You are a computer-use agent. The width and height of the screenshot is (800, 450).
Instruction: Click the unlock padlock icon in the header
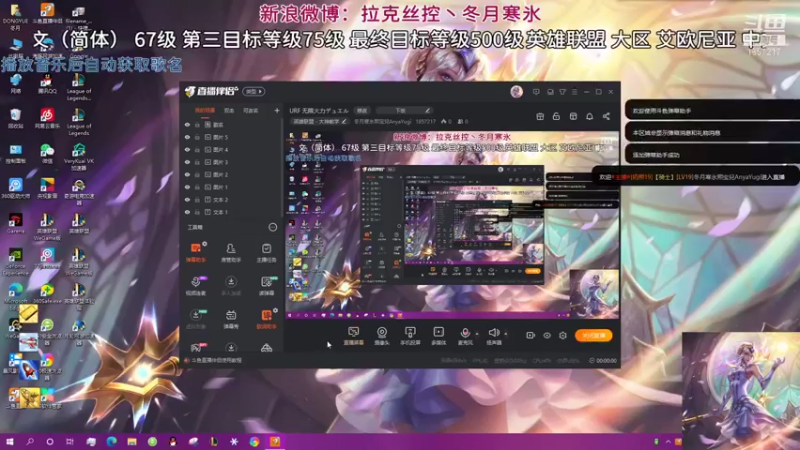pos(556,116)
